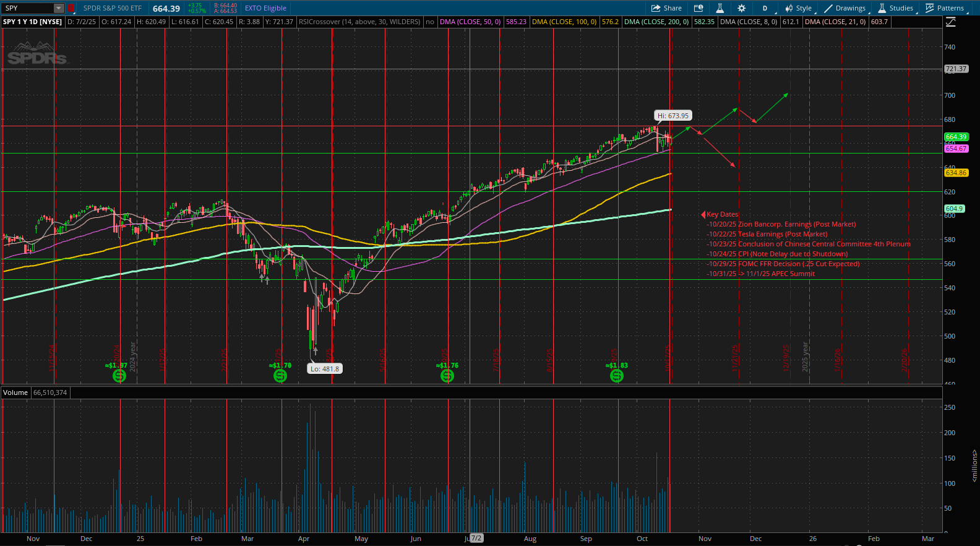
Task: Select the RSICrossover study label
Action: click(359, 22)
